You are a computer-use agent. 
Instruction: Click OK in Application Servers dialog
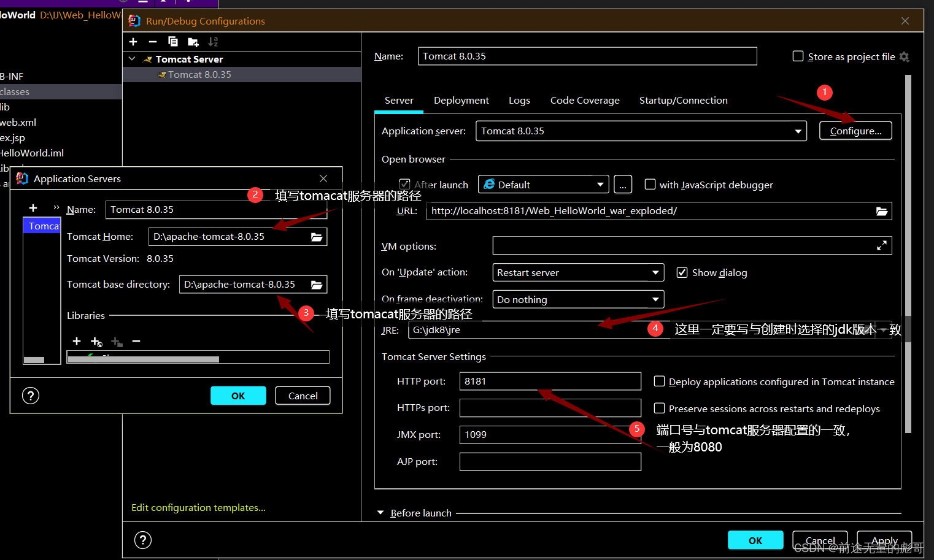tap(238, 396)
